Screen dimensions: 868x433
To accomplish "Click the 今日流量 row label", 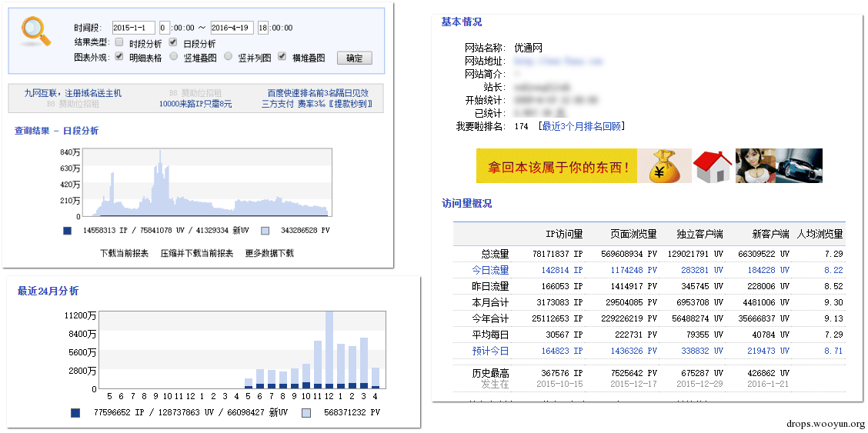I will (x=490, y=270).
